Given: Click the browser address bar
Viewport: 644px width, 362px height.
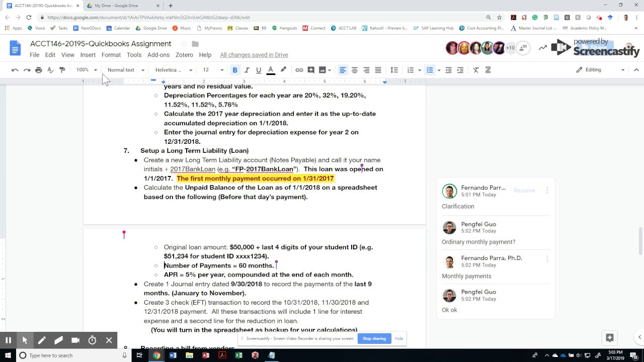Looking at the screenshot, I should (262, 17).
